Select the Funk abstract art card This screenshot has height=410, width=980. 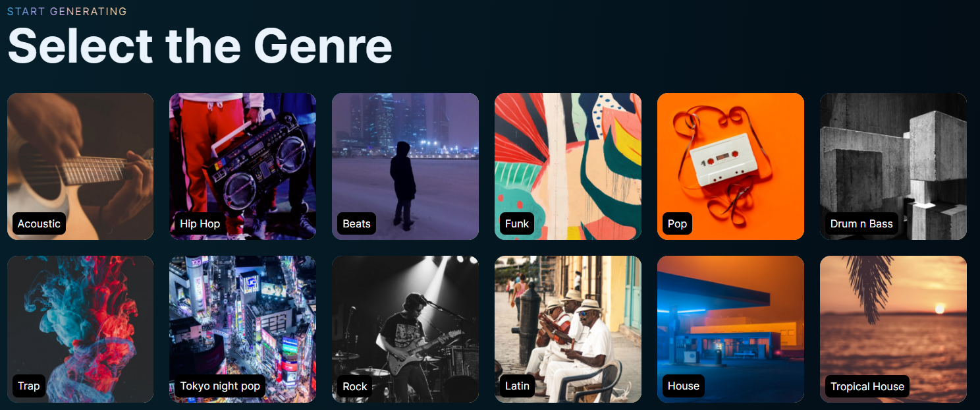(x=568, y=166)
